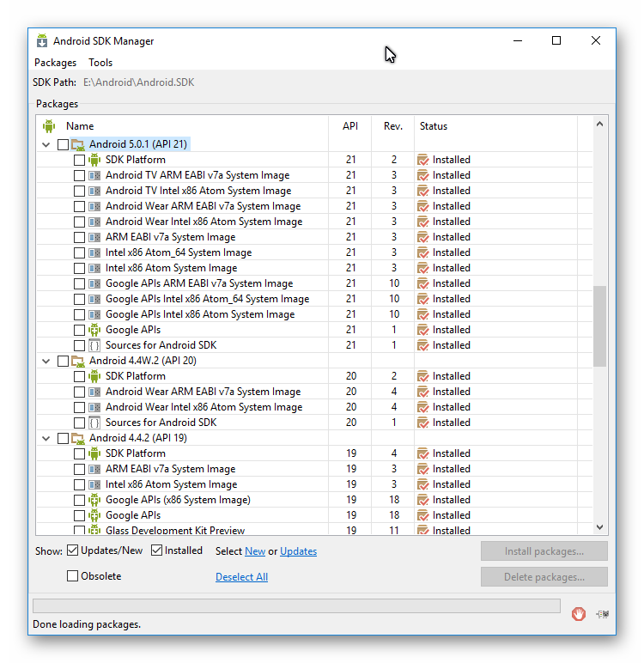Click the installed status icon for API 20 SDK Platform

(x=422, y=376)
